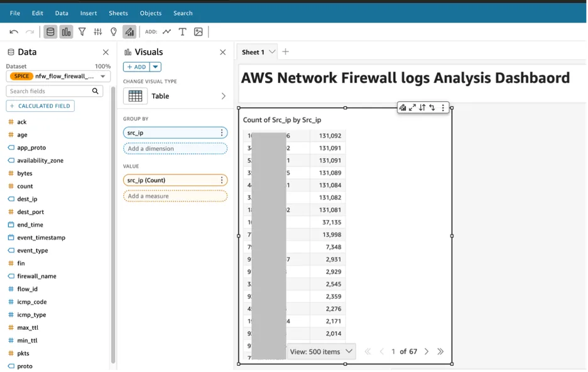This screenshot has height=372, width=588.
Task: Open the File menu
Action: 15,13
